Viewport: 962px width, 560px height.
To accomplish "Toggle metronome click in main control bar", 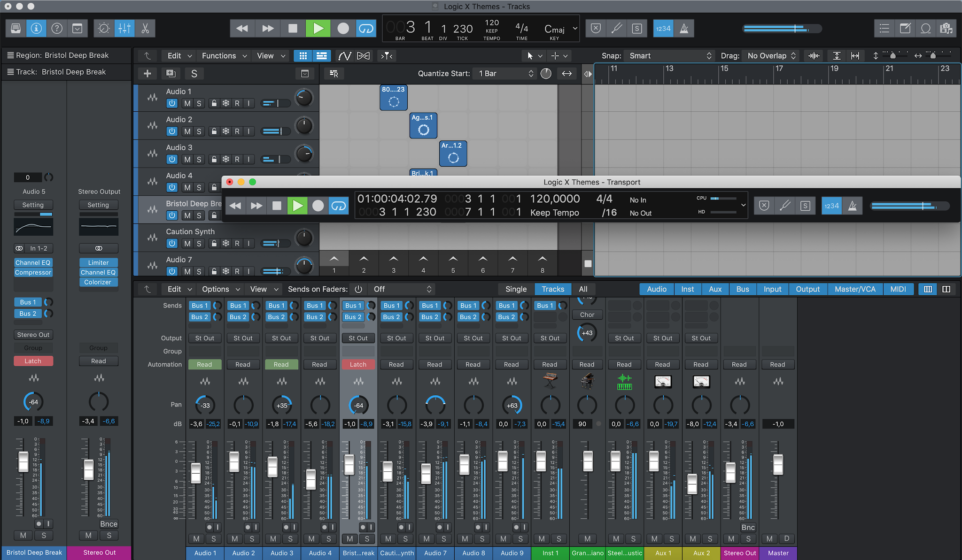I will point(684,29).
